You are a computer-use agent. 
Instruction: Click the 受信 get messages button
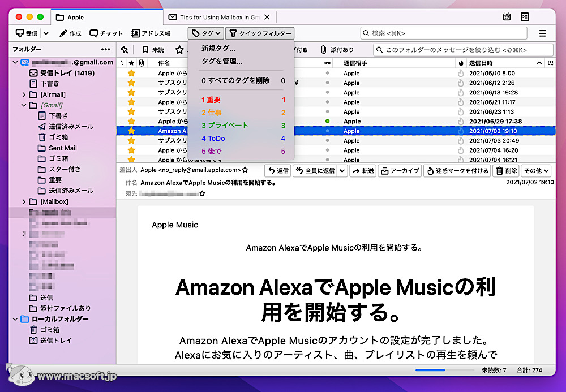27,33
